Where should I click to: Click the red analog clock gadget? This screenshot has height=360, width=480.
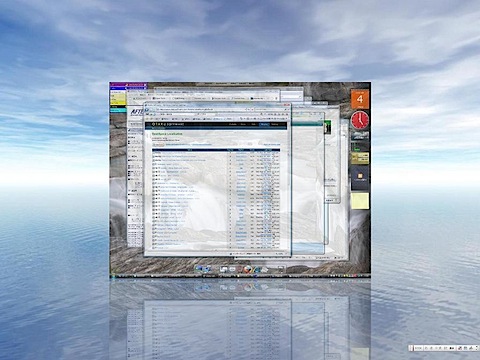[360, 120]
